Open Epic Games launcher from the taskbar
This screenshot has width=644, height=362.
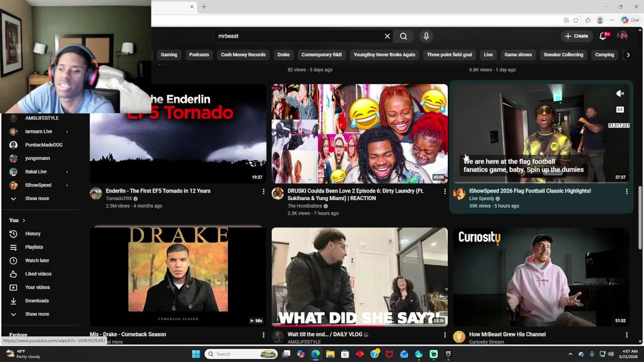point(448,354)
